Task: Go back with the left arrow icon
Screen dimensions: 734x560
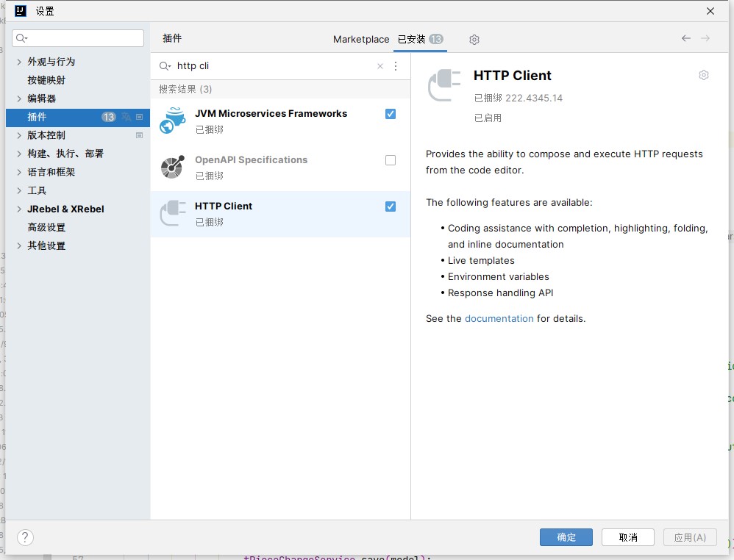Action: pyautogui.click(x=685, y=38)
